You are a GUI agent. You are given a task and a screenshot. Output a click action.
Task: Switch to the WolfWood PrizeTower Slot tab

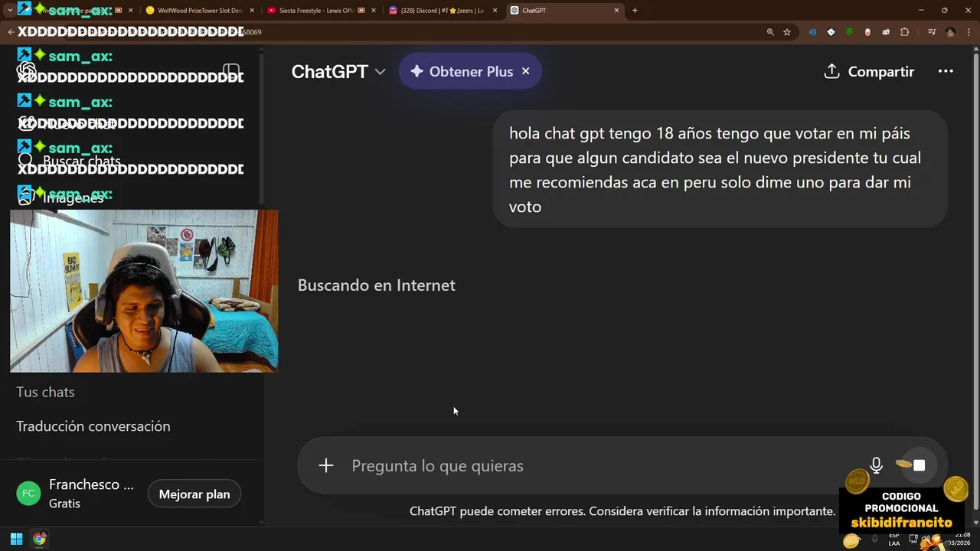pos(200,11)
